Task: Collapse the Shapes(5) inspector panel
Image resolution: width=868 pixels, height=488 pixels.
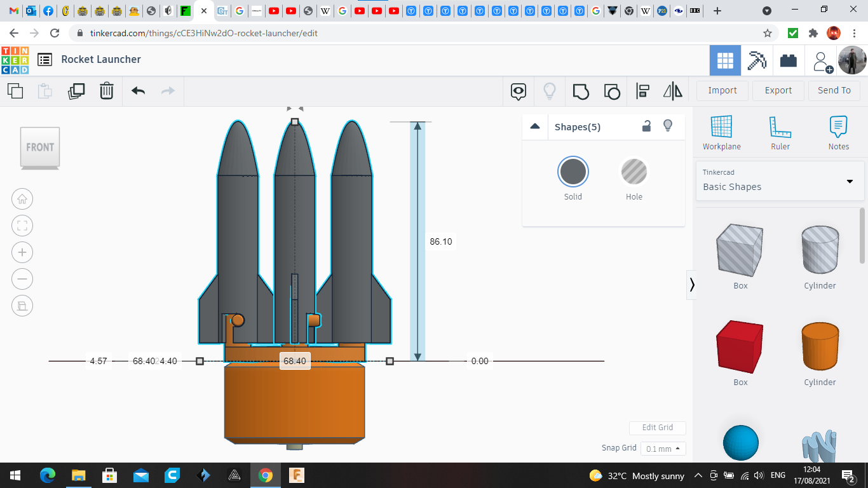Action: [534, 126]
